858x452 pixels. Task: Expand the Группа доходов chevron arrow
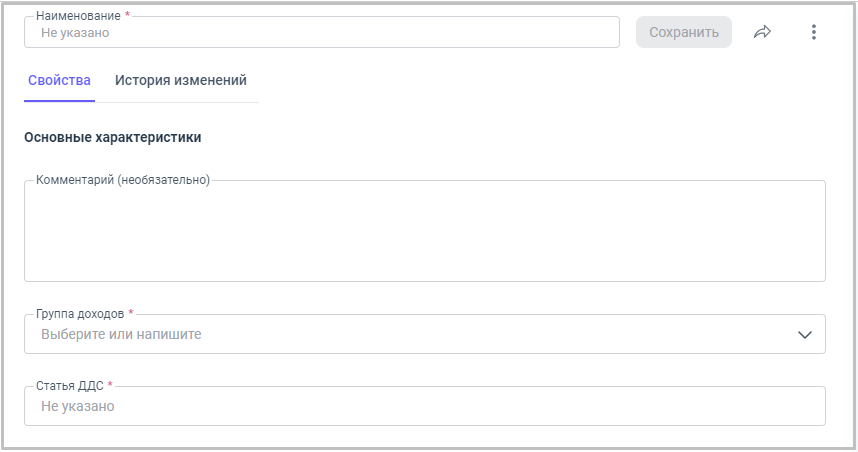click(x=806, y=335)
